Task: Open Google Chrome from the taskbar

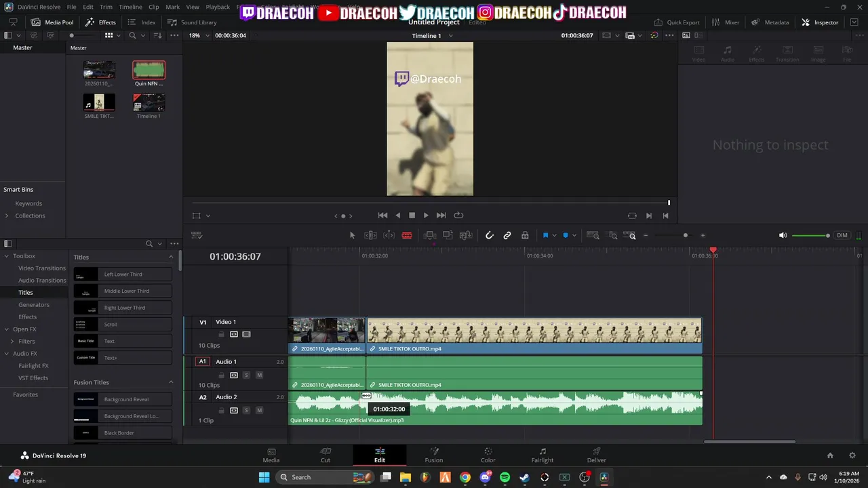Action: (465, 477)
